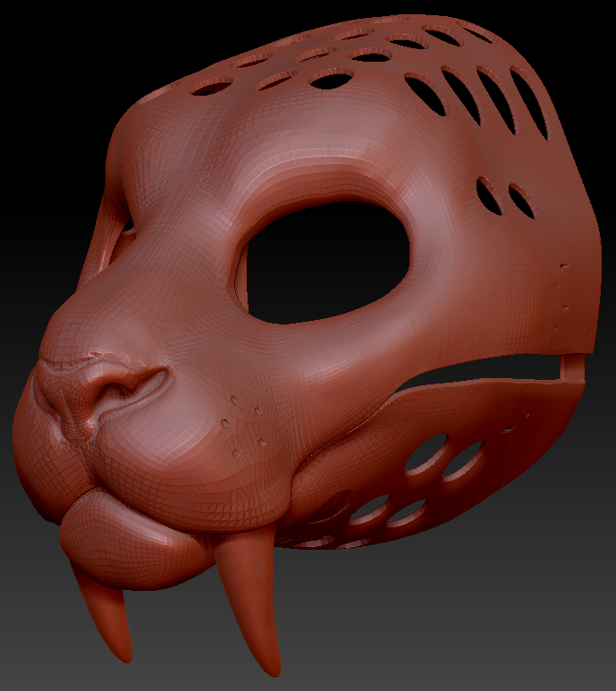Click the dark gap between head and lower jaw
Screen dimensions: 616x691
point(483,368)
